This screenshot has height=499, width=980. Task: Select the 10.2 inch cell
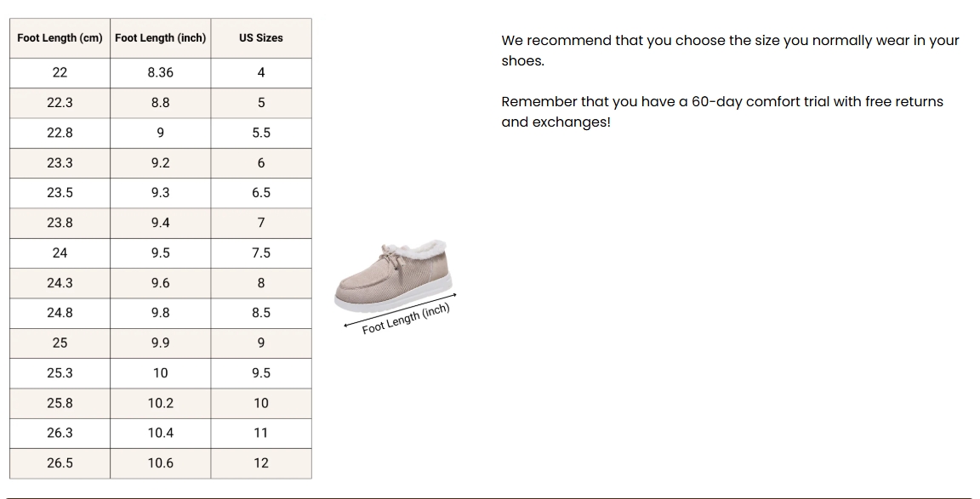point(161,404)
